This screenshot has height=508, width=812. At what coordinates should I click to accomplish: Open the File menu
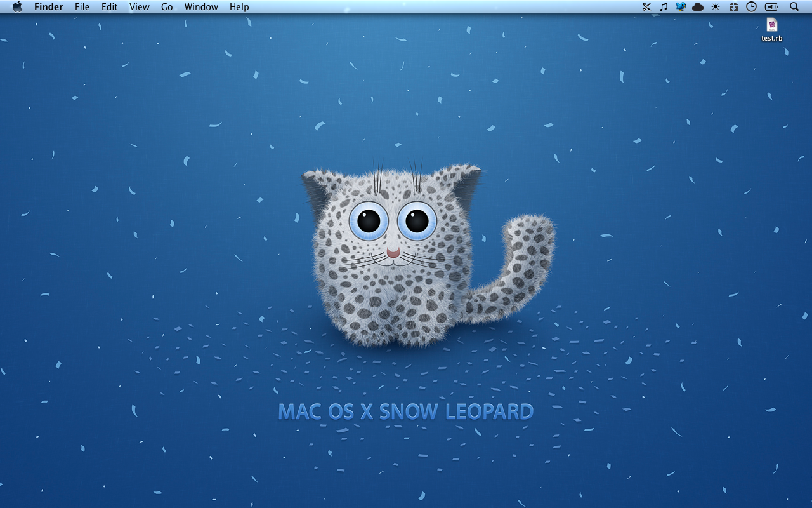pyautogui.click(x=82, y=7)
